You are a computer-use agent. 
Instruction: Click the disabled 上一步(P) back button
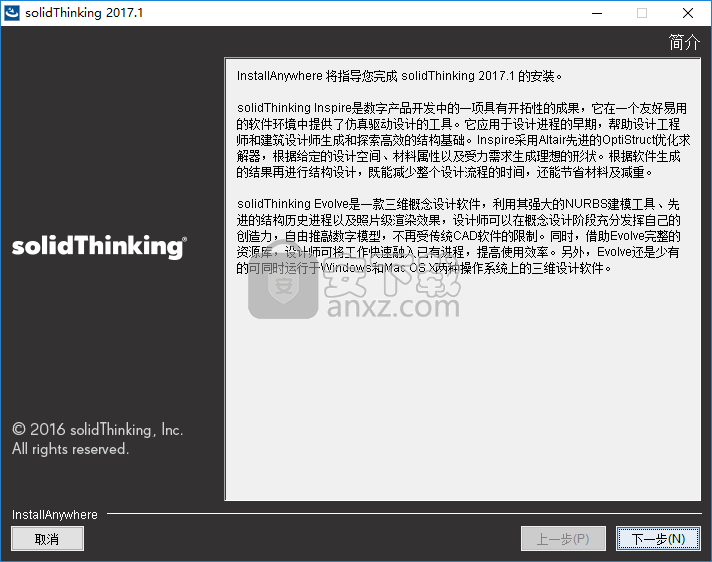pyautogui.click(x=563, y=538)
